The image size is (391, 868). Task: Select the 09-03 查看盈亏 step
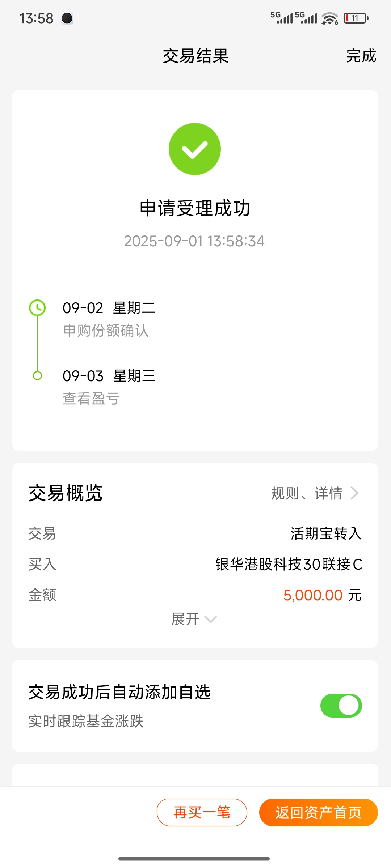click(109, 387)
